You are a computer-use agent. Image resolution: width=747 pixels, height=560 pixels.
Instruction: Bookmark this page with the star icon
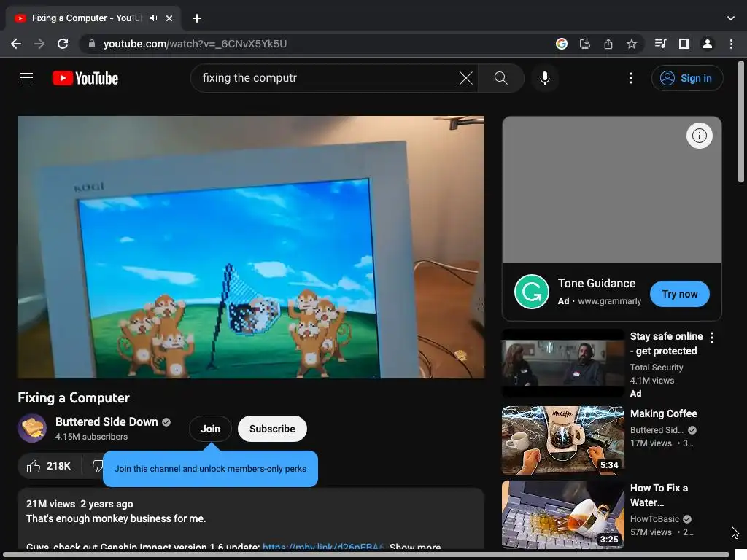pyautogui.click(x=631, y=44)
